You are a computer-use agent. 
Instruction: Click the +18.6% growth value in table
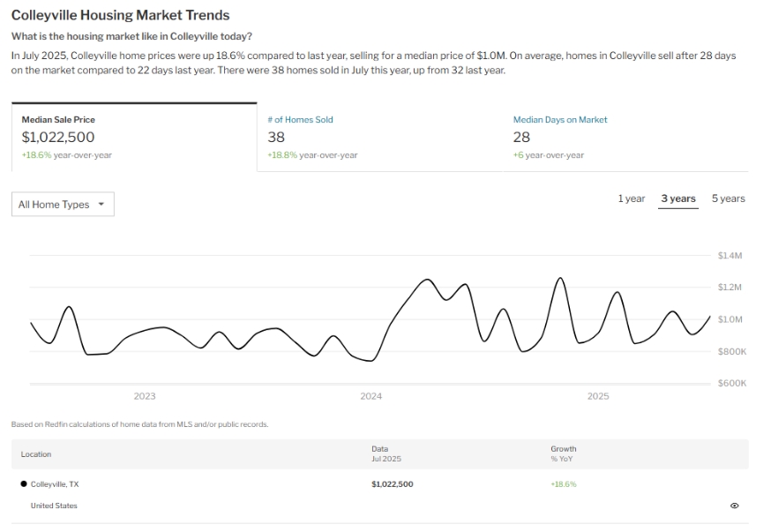point(563,484)
